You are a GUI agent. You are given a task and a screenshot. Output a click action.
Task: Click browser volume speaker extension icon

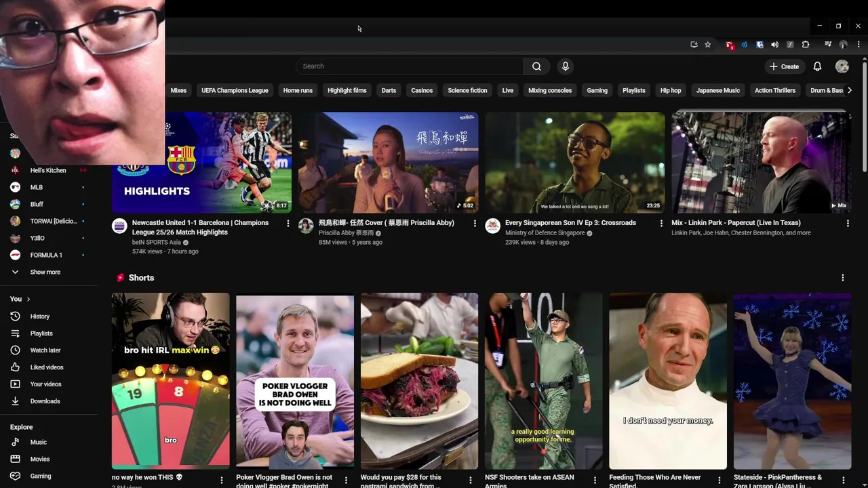(774, 45)
